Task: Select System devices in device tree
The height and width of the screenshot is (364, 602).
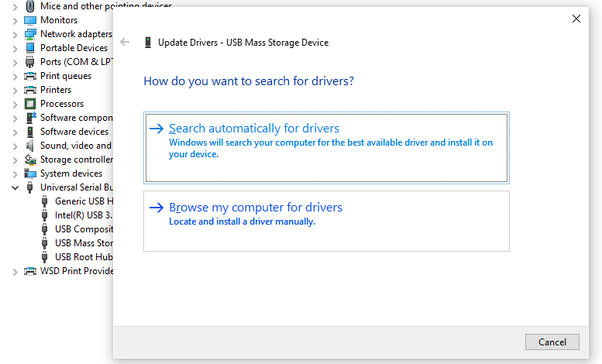Action: pos(71,173)
